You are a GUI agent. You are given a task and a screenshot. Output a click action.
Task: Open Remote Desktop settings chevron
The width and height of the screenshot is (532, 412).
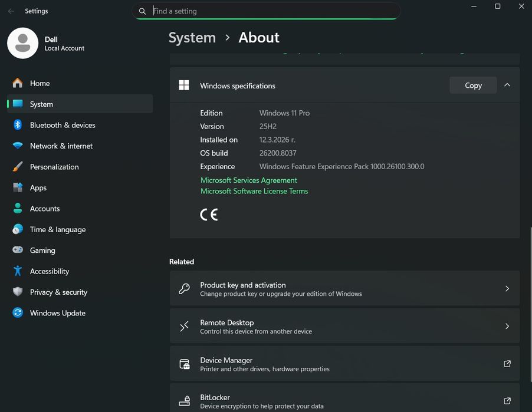507,326
